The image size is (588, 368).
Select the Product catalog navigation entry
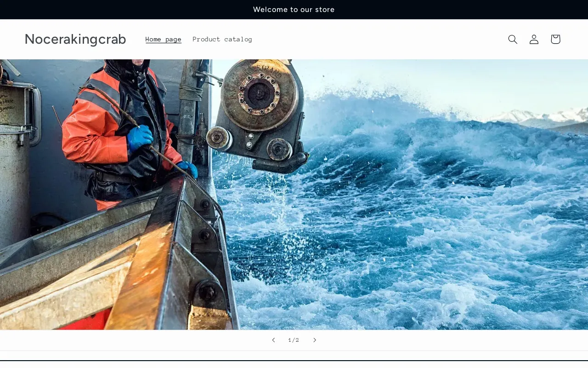tap(222, 39)
